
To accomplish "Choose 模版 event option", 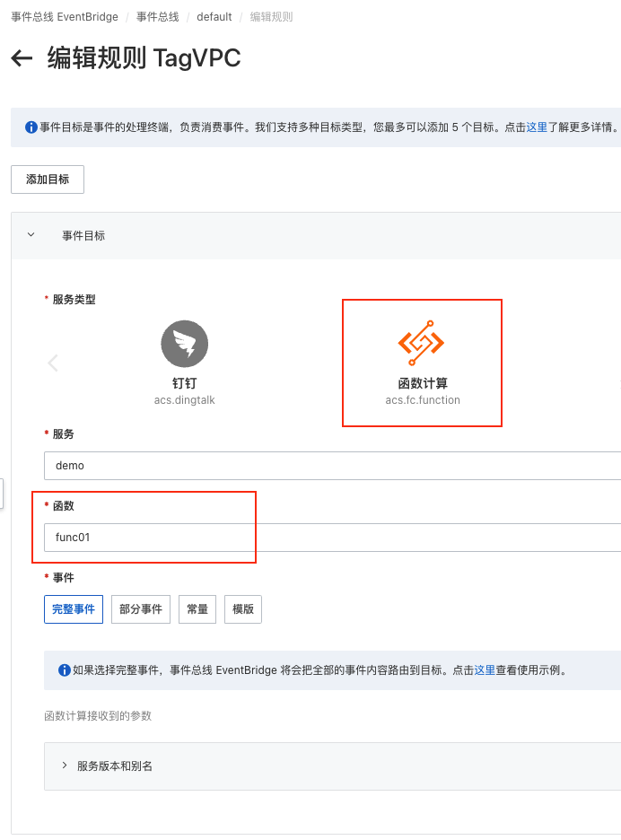I will (243, 609).
